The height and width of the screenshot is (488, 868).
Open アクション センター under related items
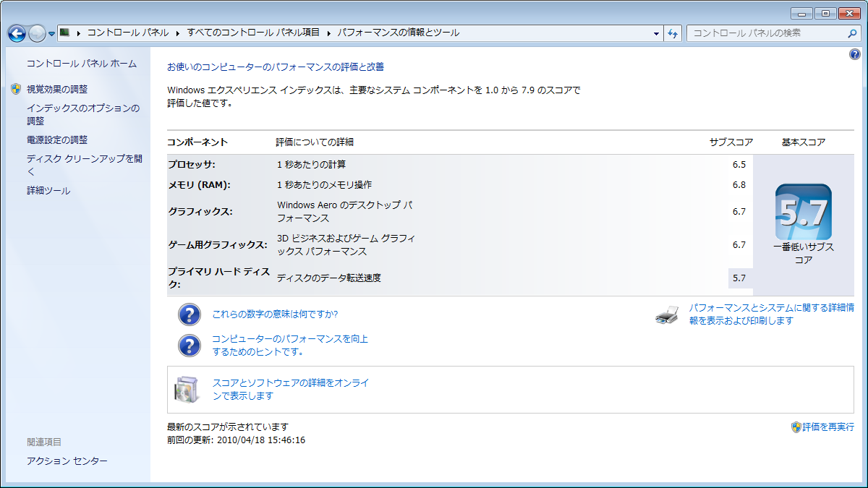[x=67, y=461]
